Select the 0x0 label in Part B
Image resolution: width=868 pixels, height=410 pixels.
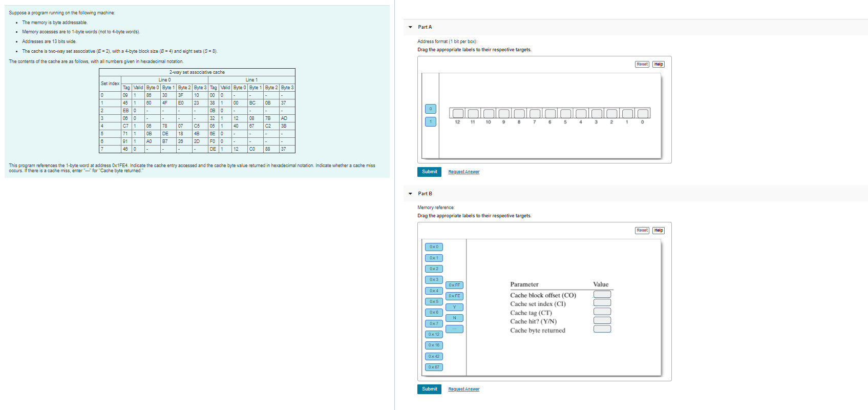(x=434, y=247)
